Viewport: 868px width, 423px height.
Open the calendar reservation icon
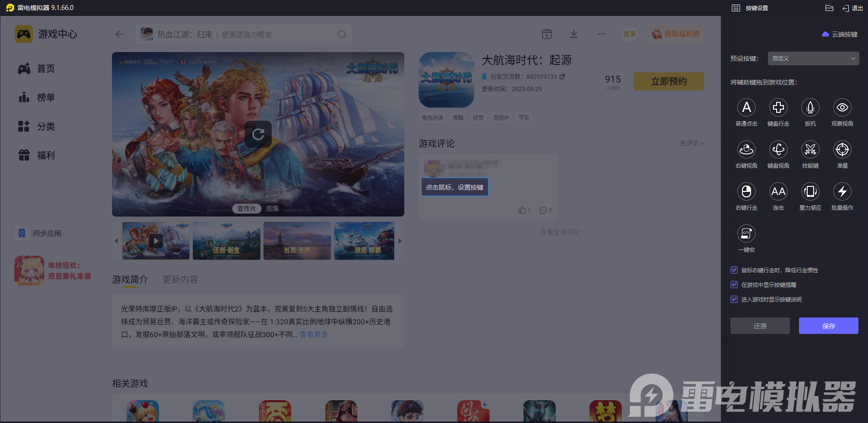tap(547, 34)
